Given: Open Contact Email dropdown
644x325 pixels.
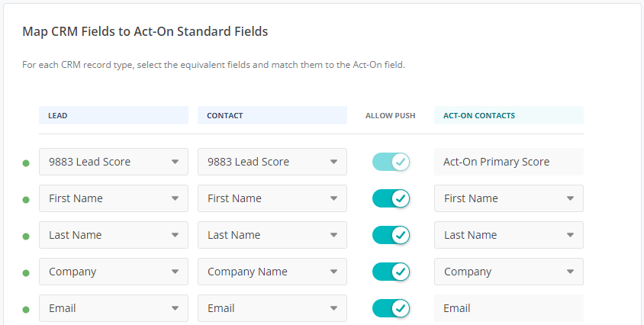Looking at the screenshot, I should point(272,308).
